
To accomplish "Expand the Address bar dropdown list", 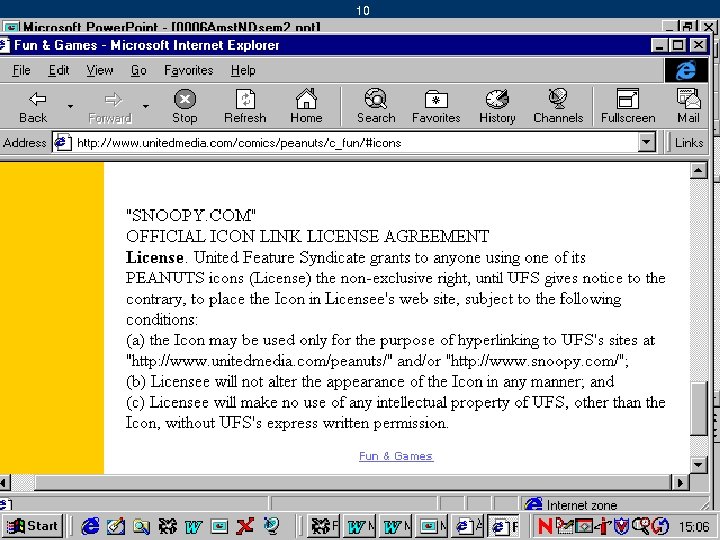I will pos(646,143).
